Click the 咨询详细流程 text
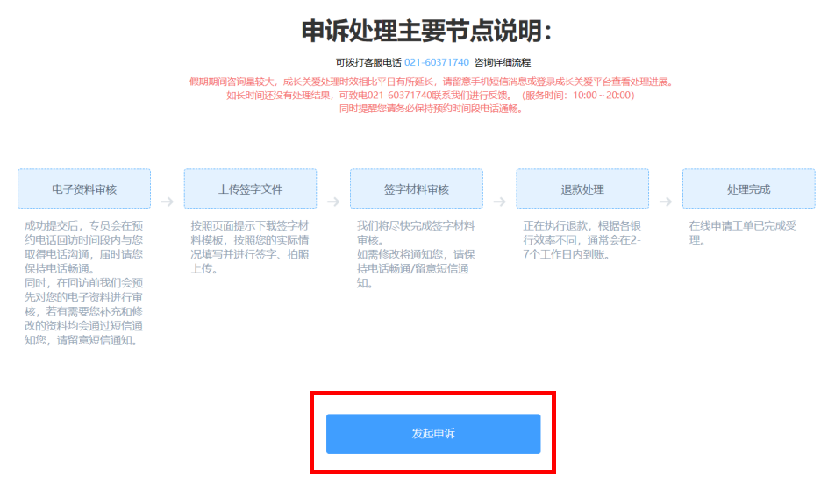 [x=503, y=63]
